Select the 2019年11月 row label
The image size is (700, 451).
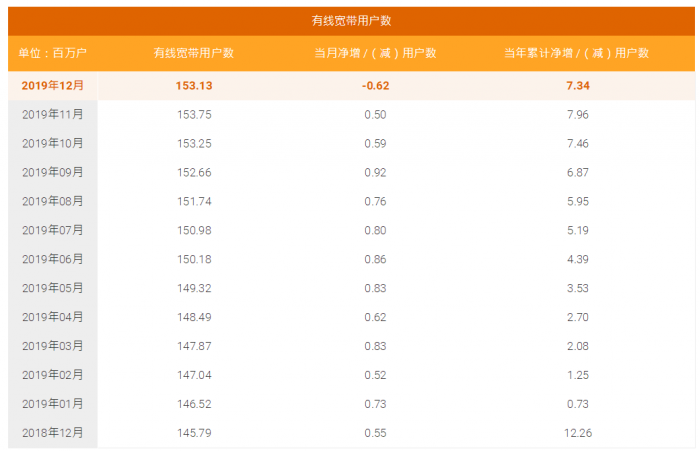53,115
